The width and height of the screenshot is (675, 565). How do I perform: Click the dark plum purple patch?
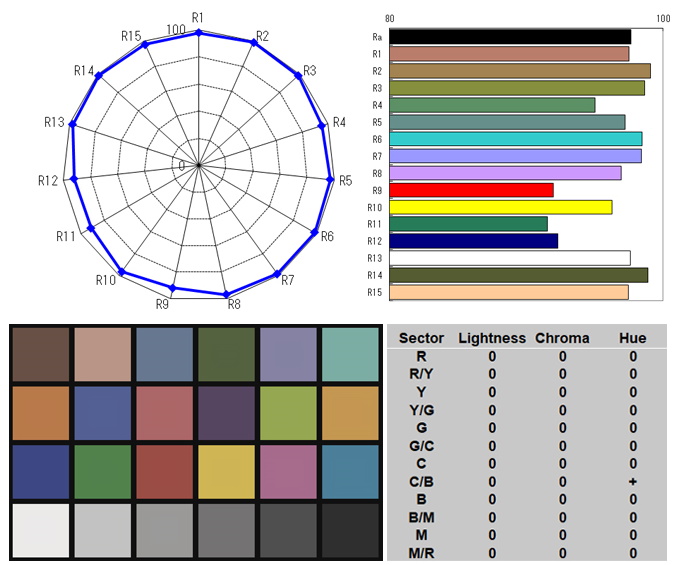coord(226,413)
